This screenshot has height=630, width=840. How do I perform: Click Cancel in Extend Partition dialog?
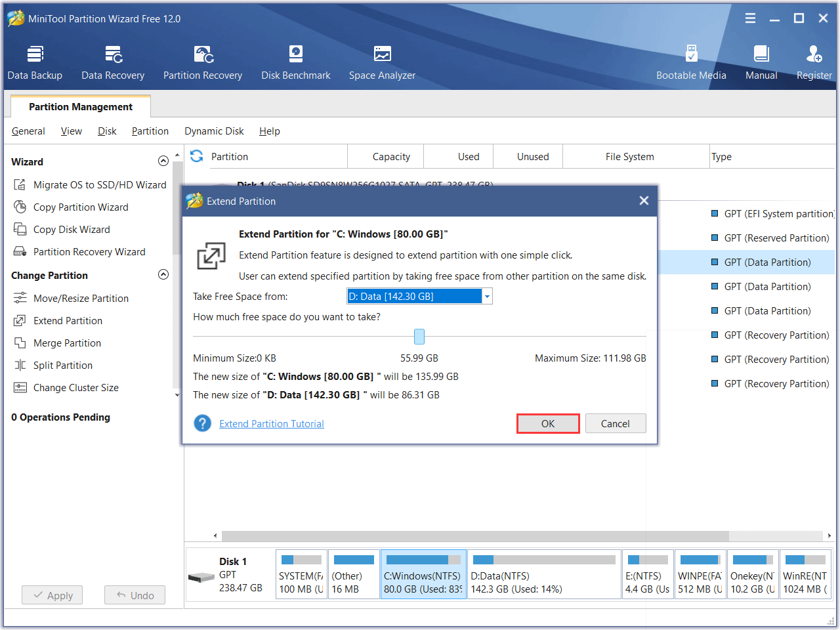tap(616, 423)
